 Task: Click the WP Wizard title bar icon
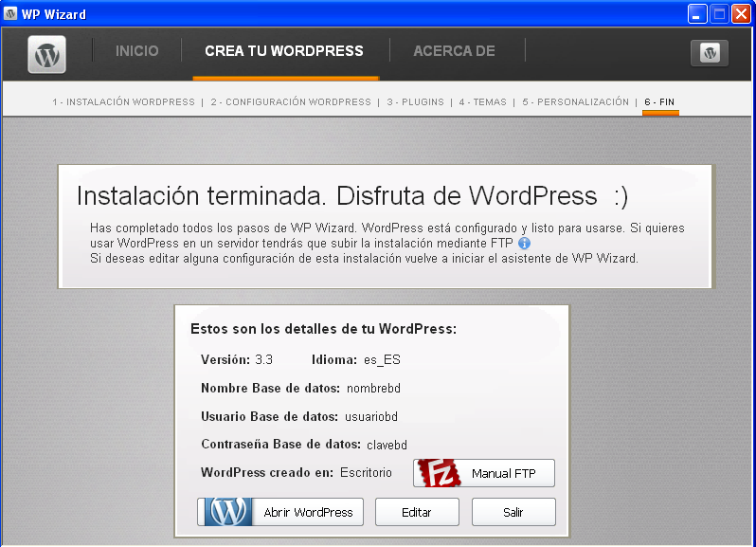[10, 13]
